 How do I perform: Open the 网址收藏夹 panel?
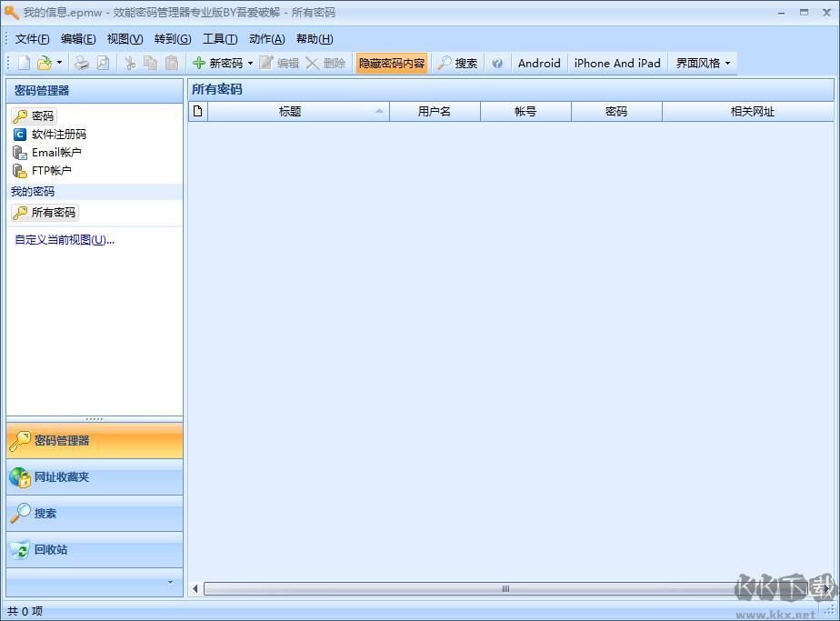(x=64, y=476)
